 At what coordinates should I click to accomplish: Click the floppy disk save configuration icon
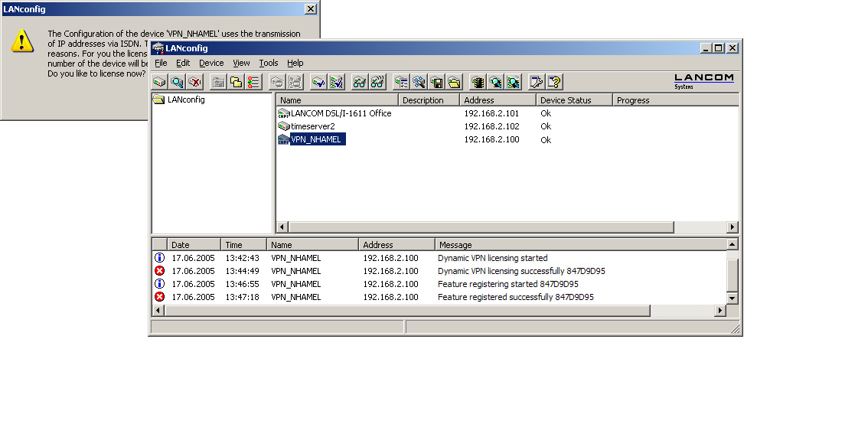437,82
